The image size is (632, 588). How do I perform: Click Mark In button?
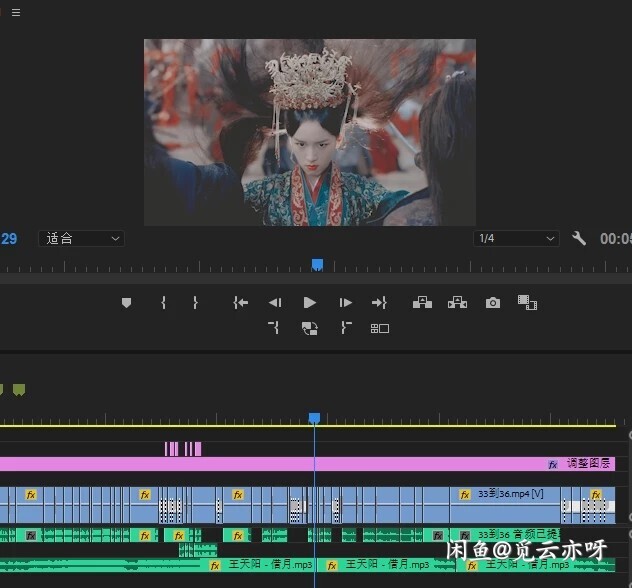163,303
